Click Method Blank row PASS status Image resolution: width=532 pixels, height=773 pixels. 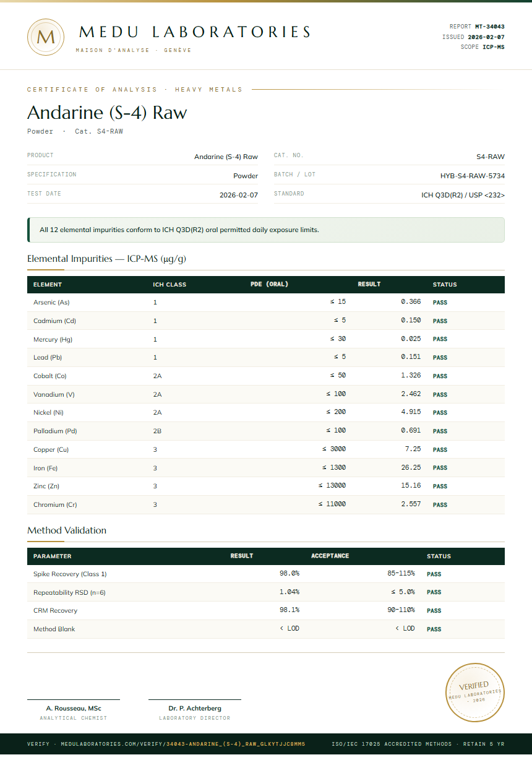(434, 629)
